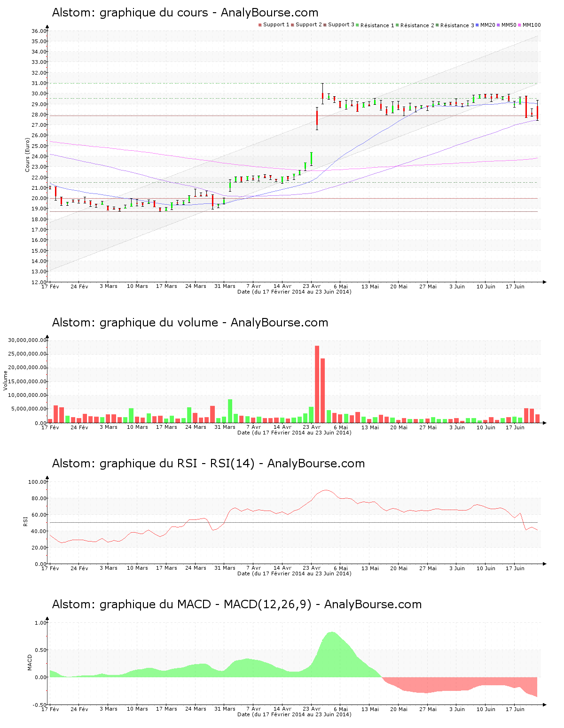This screenshot has width=564, height=728.
Task: Select the Résistance 3 legend entry
Action: pos(455,25)
